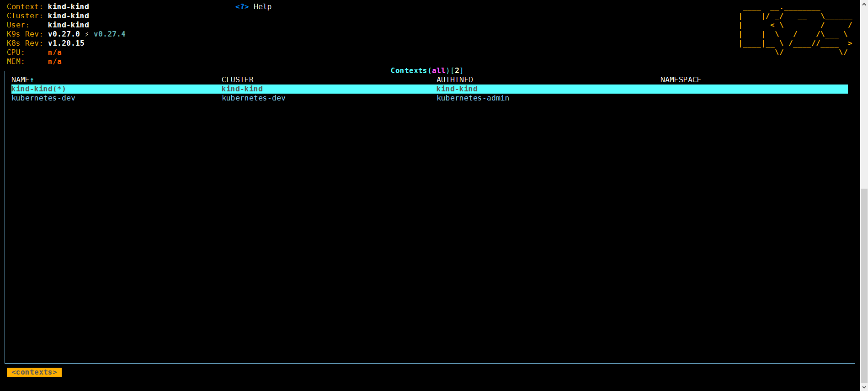The image size is (868, 391).
Task: Sort the table by NAME column header
Action: [x=20, y=80]
